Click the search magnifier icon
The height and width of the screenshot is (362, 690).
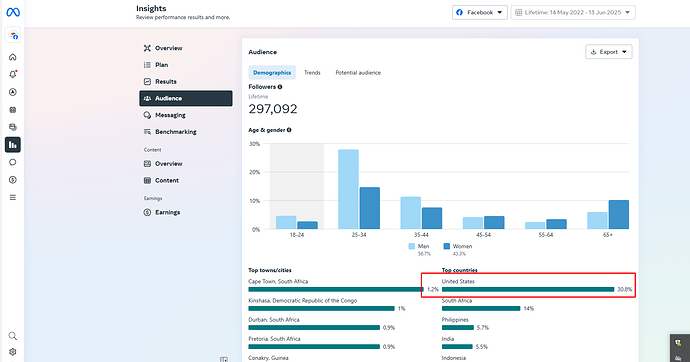[x=13, y=336]
